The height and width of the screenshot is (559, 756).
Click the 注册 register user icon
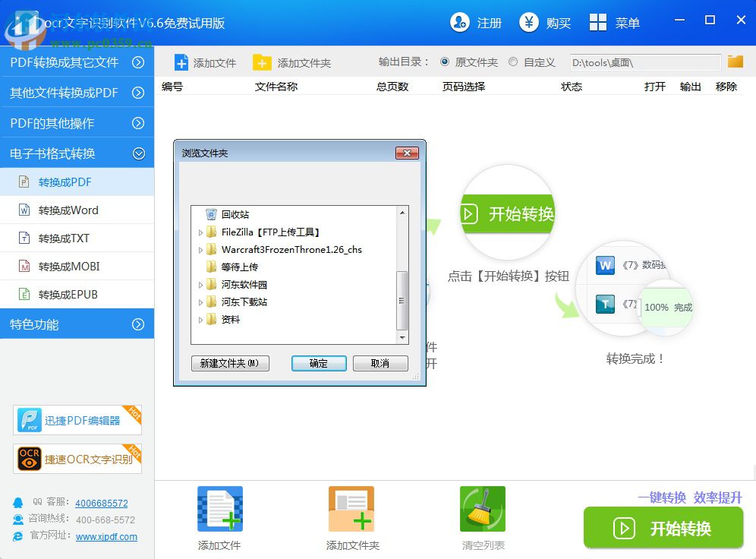tap(459, 22)
